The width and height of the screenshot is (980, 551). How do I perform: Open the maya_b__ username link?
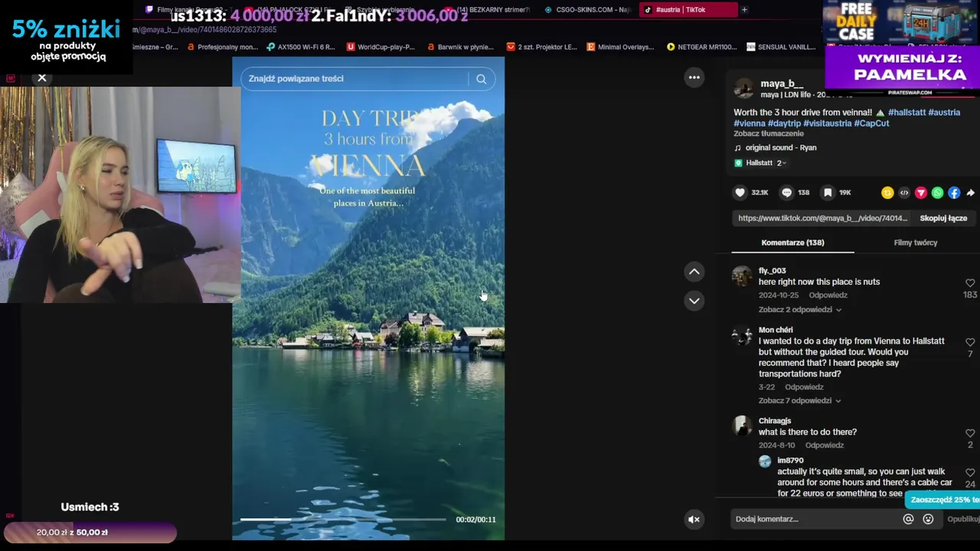[781, 83]
